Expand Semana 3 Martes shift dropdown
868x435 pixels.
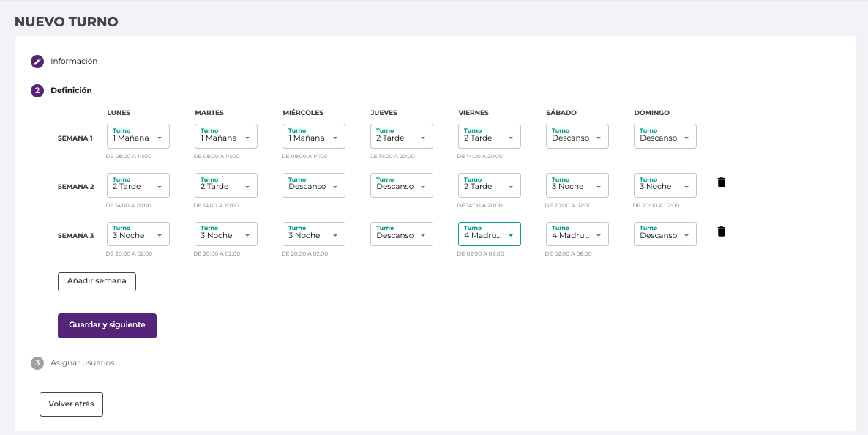(x=226, y=234)
